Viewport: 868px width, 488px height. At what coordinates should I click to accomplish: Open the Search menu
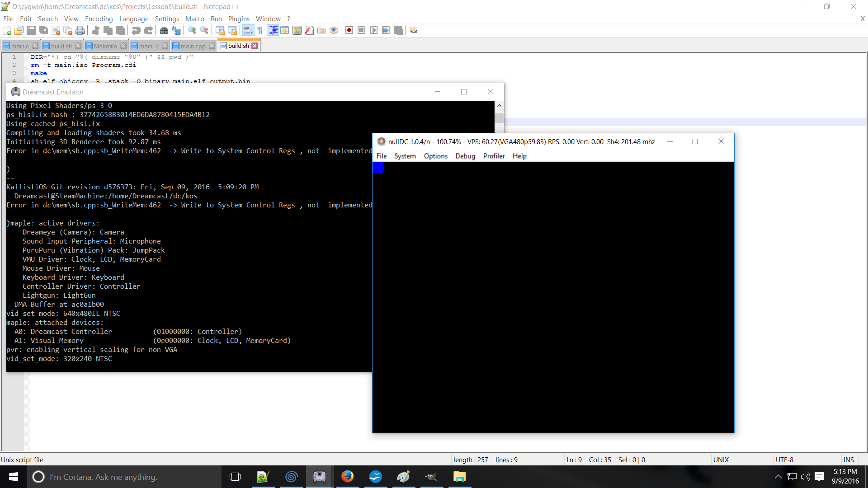click(x=48, y=19)
